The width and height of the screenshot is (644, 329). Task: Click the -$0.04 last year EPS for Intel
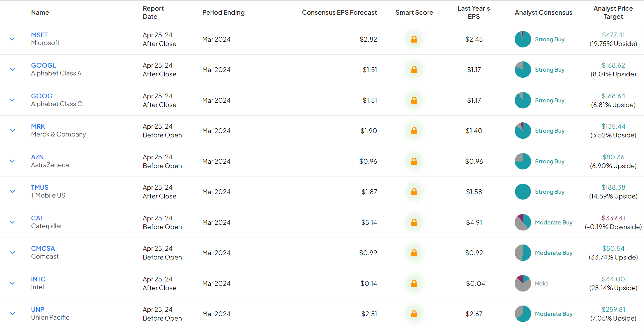click(474, 284)
